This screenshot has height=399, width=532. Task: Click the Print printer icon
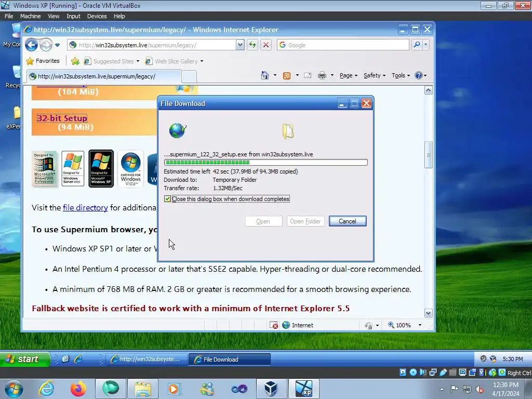[x=322, y=75]
